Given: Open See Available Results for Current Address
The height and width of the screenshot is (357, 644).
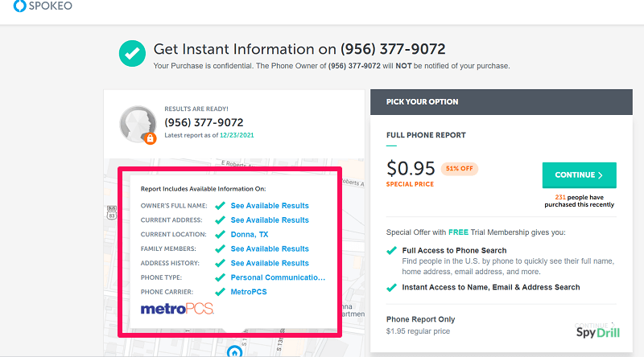Looking at the screenshot, I should point(270,220).
